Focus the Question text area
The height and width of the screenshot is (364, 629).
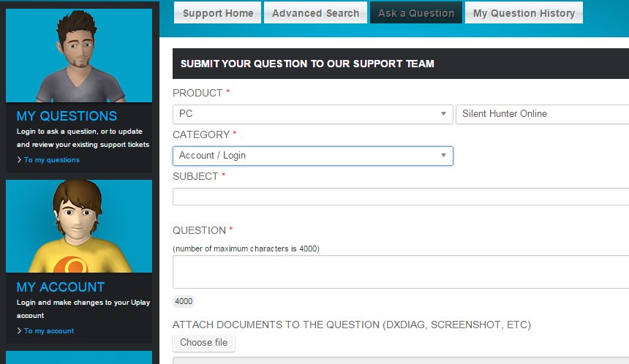[x=400, y=272]
